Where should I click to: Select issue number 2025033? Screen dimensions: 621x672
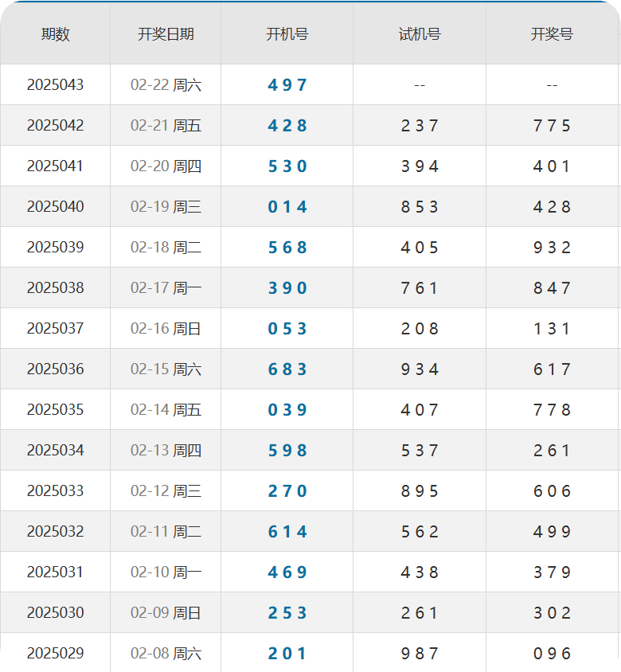55,490
